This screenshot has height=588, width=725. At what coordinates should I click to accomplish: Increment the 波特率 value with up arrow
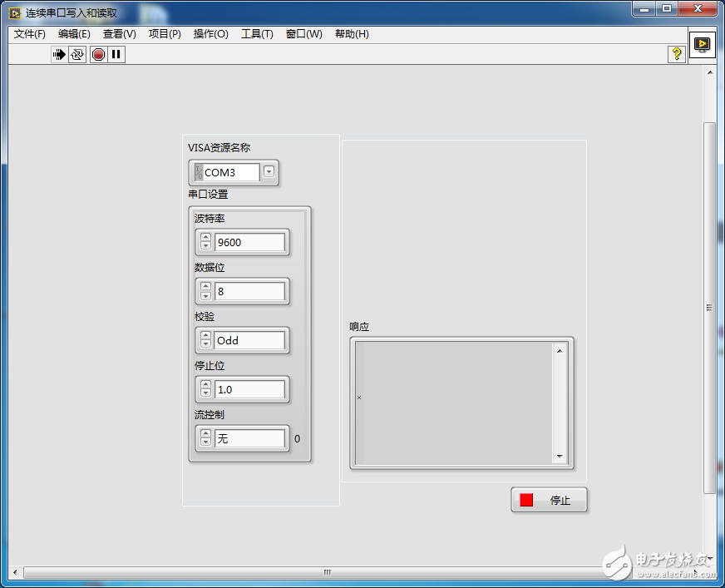click(205, 238)
